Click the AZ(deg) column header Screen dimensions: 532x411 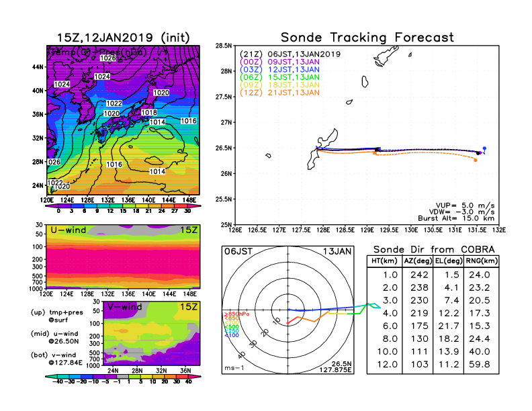418,261
